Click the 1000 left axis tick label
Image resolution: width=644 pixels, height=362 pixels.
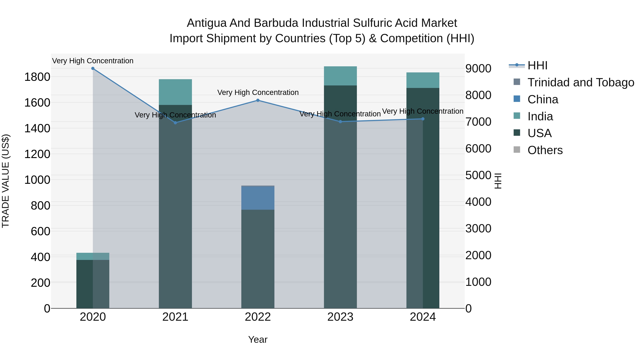[37, 180]
